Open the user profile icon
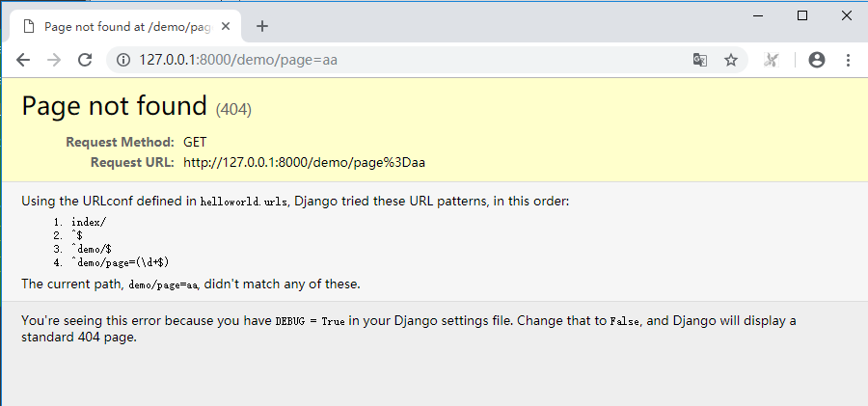This screenshot has height=406, width=868. point(817,60)
